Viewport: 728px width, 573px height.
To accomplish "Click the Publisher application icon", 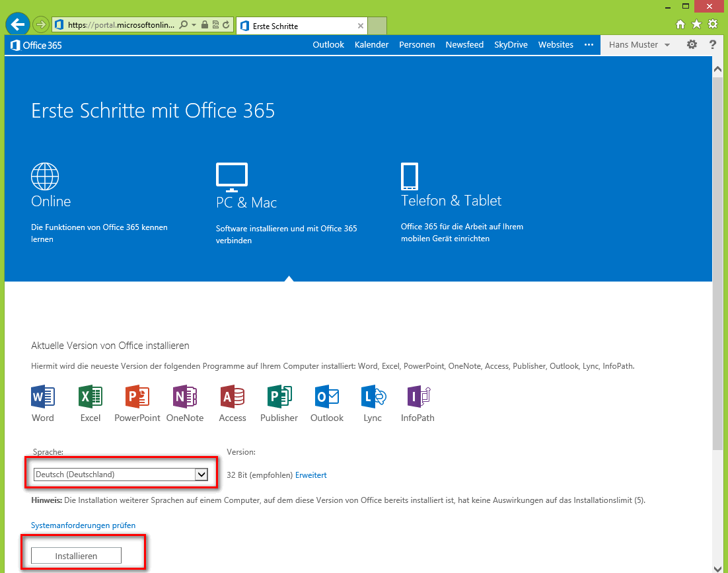I will click(x=279, y=397).
